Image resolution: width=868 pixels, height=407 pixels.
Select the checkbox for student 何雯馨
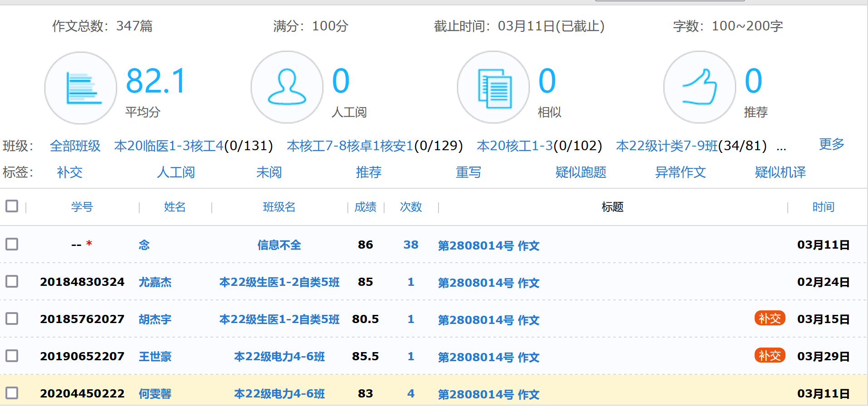[12, 393]
